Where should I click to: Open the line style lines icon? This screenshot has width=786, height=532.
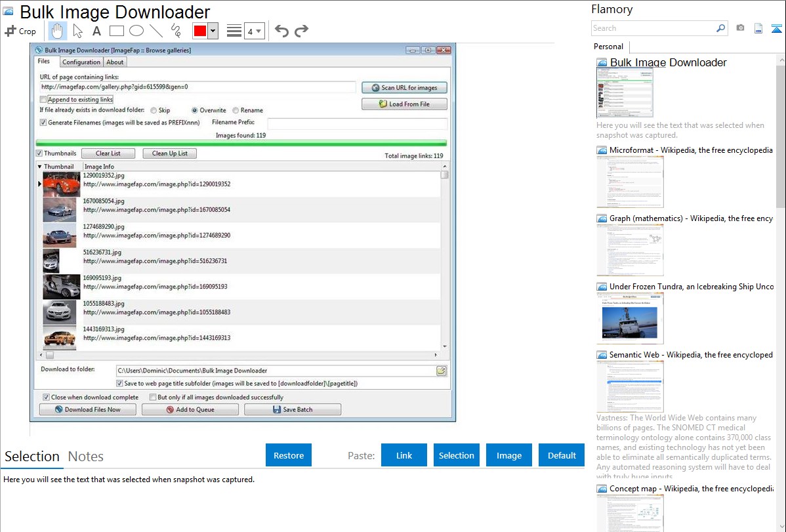click(x=234, y=31)
